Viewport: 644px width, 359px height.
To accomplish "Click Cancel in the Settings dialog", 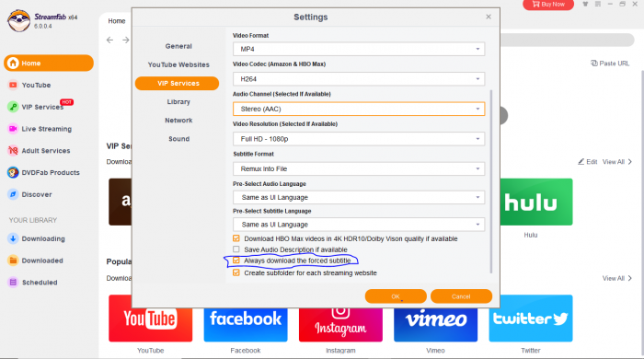I will coord(461,296).
